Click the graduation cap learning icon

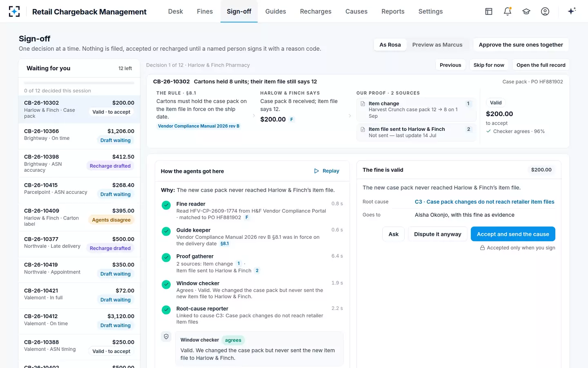[x=526, y=11]
